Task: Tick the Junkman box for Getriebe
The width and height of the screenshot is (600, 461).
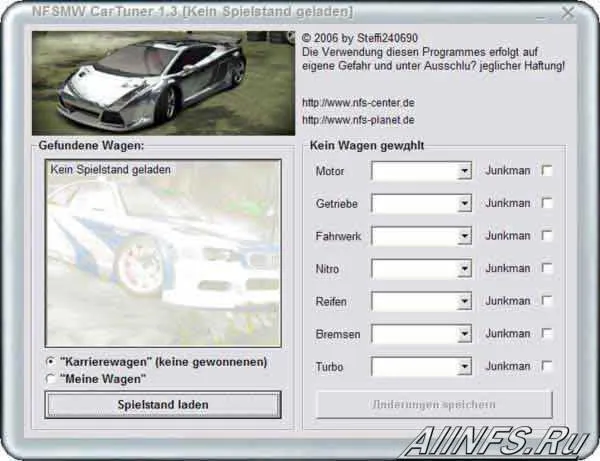Action: pos(547,204)
